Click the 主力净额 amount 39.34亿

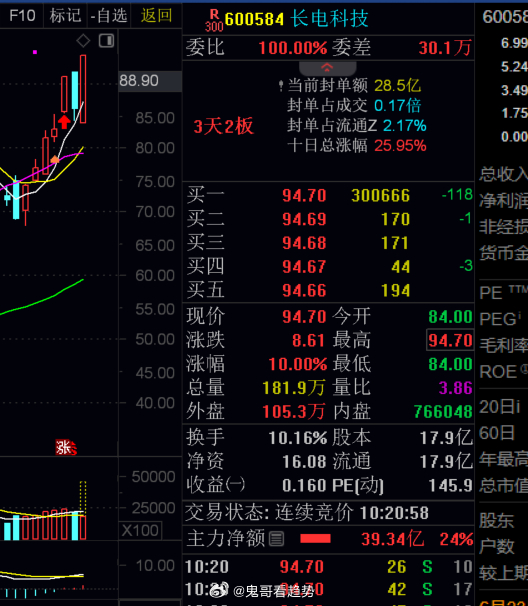coord(392,539)
